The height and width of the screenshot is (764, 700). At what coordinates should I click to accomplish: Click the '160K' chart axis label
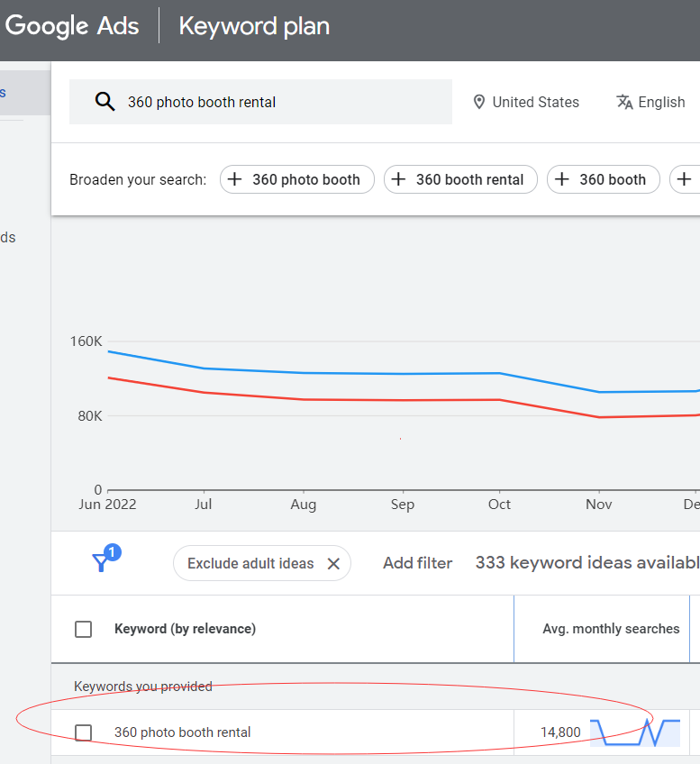click(x=86, y=341)
